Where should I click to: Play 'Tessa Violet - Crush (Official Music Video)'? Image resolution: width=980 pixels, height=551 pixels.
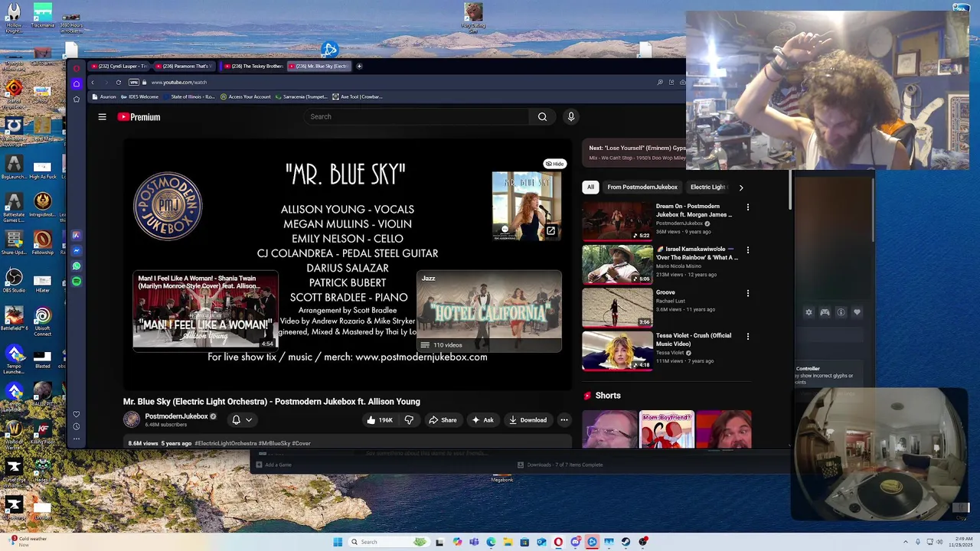point(617,350)
